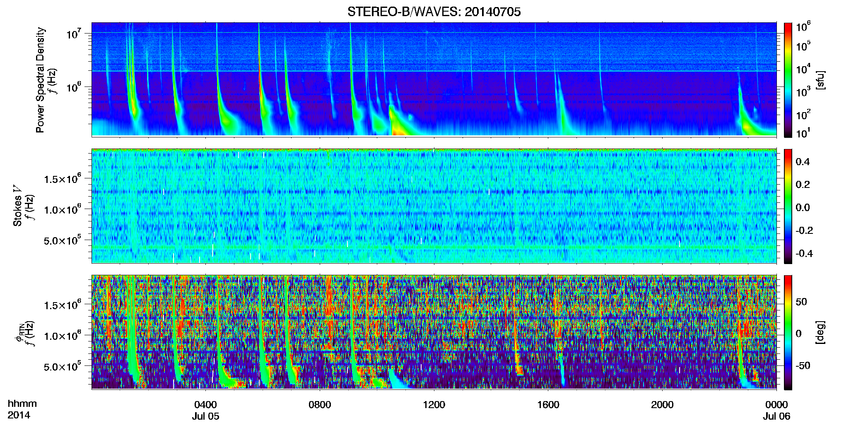The width and height of the screenshot is (868, 447).
Task: Click the plot title STEREO-B/WAVES: 20140705
Action: click(434, 12)
